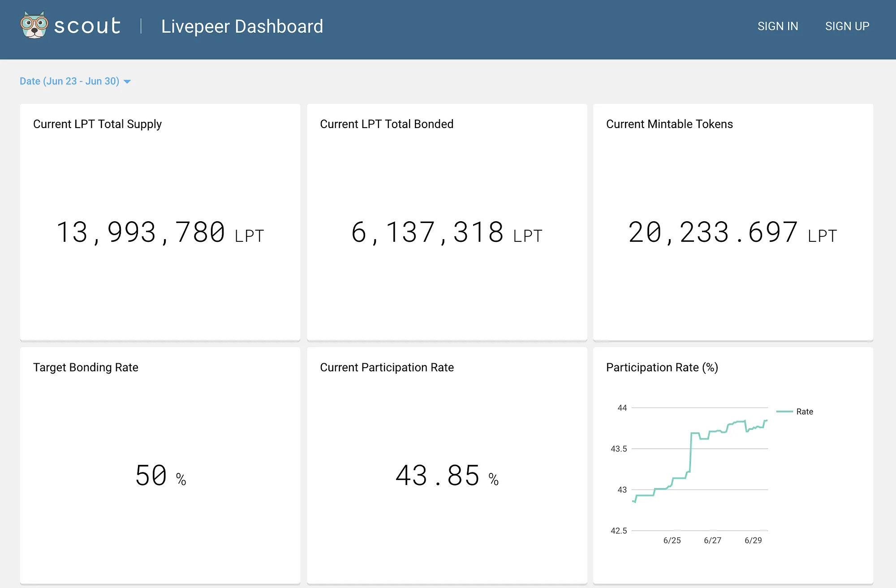Select the 13,993,780 LPT value
This screenshot has width=896, height=588.
160,233
